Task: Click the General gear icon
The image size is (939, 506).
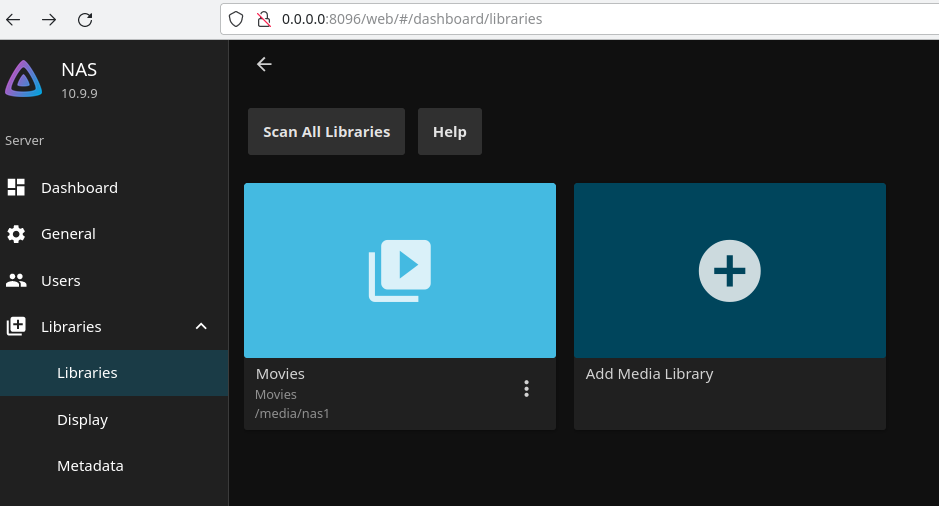Action: click(16, 234)
